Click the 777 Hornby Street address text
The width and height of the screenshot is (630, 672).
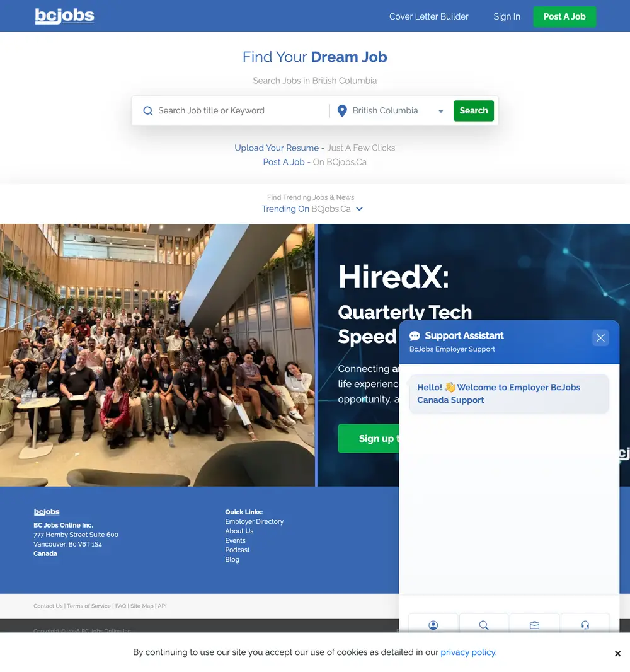click(x=76, y=535)
